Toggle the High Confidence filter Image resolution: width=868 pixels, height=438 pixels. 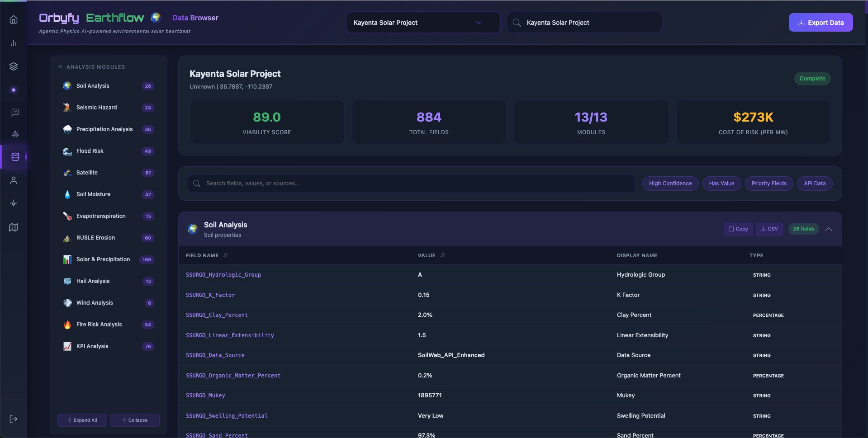click(670, 184)
